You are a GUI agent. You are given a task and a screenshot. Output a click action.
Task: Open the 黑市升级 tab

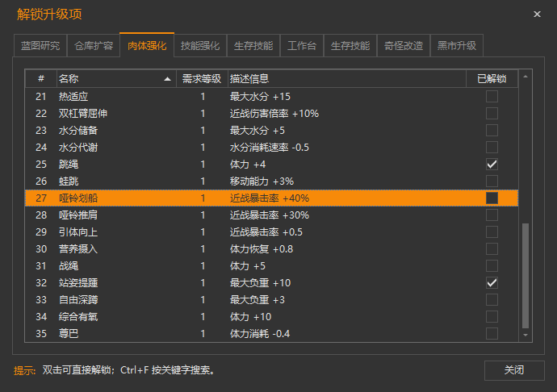456,46
